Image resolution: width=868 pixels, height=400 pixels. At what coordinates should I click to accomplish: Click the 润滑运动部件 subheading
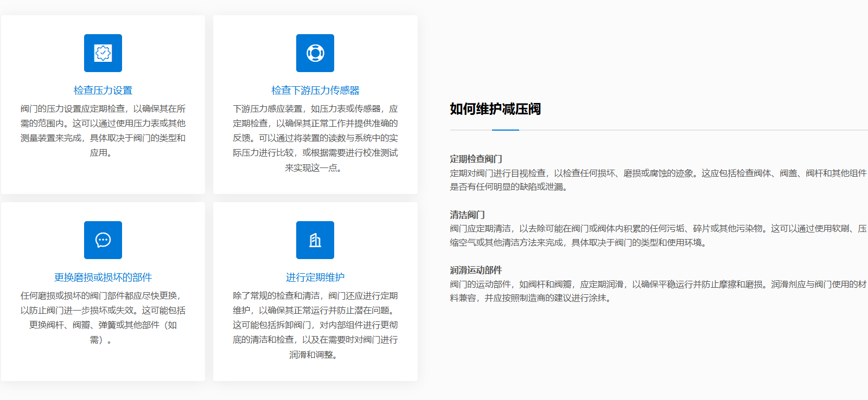pos(476,270)
